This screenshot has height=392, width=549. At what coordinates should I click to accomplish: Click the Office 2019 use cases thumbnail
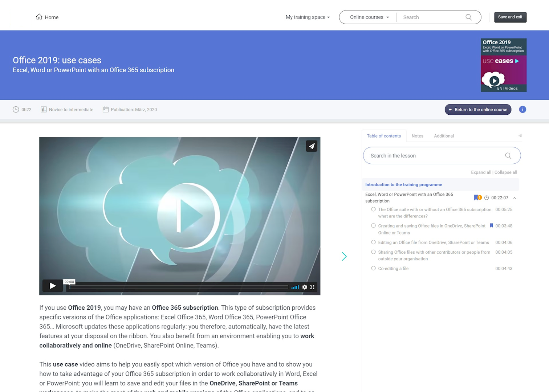pos(504,65)
